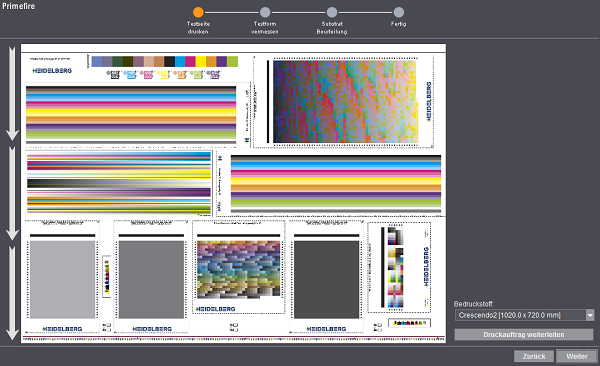Select the Substrat Beurteilung step label
This screenshot has height=366, width=600.
coord(332,28)
